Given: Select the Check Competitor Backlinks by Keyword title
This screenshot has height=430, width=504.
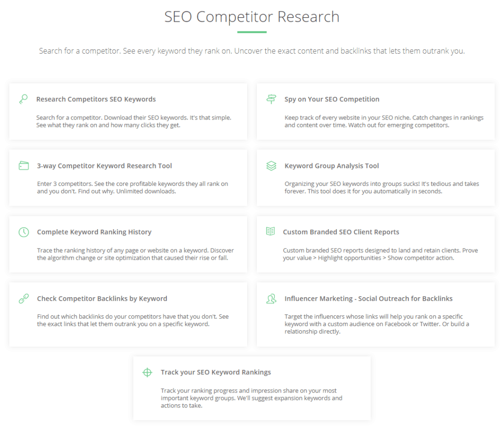Looking at the screenshot, I should tap(102, 299).
